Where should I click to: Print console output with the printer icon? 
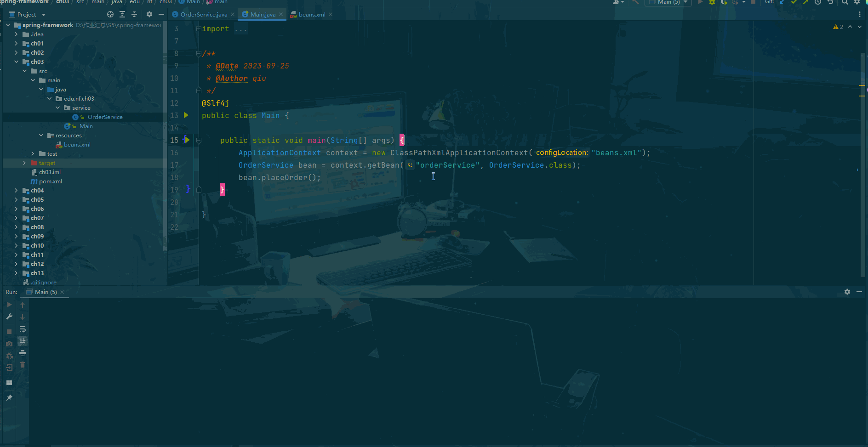coord(22,353)
